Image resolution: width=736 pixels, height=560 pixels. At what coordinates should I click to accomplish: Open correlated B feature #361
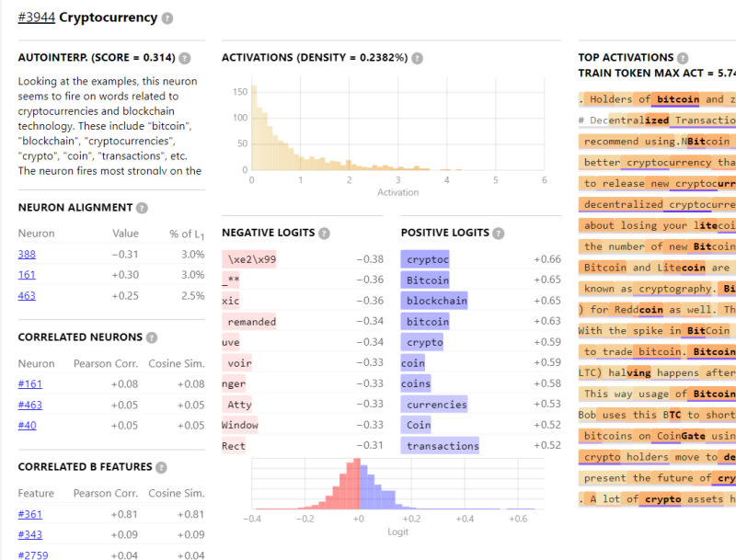[x=29, y=514]
